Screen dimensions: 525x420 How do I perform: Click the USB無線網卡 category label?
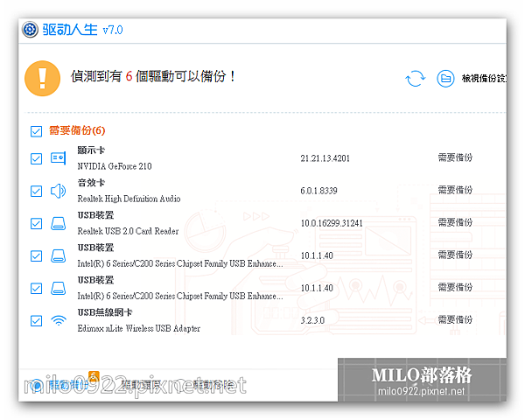pyautogui.click(x=105, y=312)
